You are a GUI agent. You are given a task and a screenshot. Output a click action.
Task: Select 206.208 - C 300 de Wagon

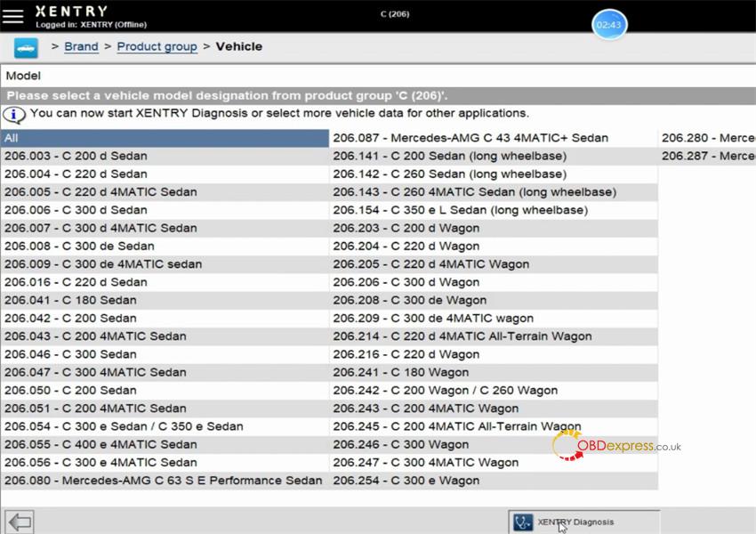494,300
